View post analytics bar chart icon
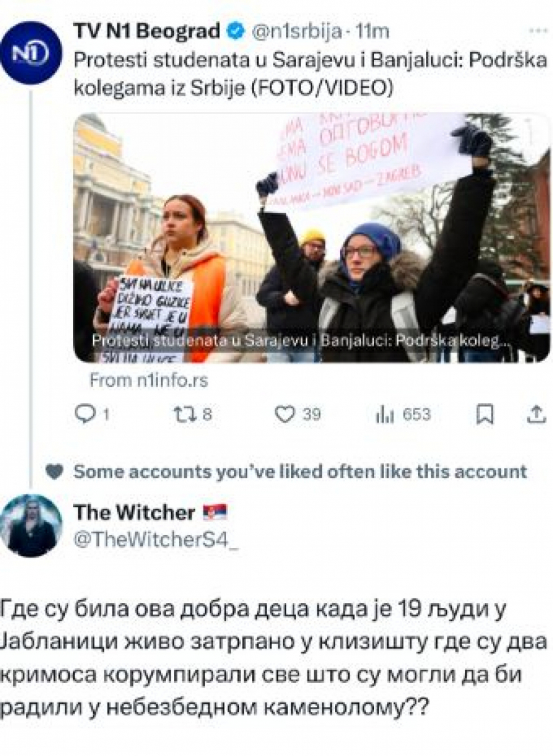 [384, 415]
